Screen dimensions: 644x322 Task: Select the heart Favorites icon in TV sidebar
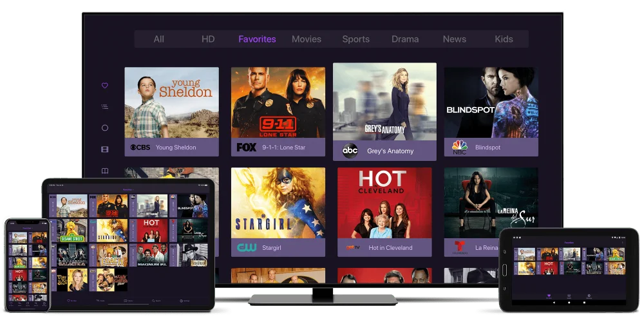[105, 86]
